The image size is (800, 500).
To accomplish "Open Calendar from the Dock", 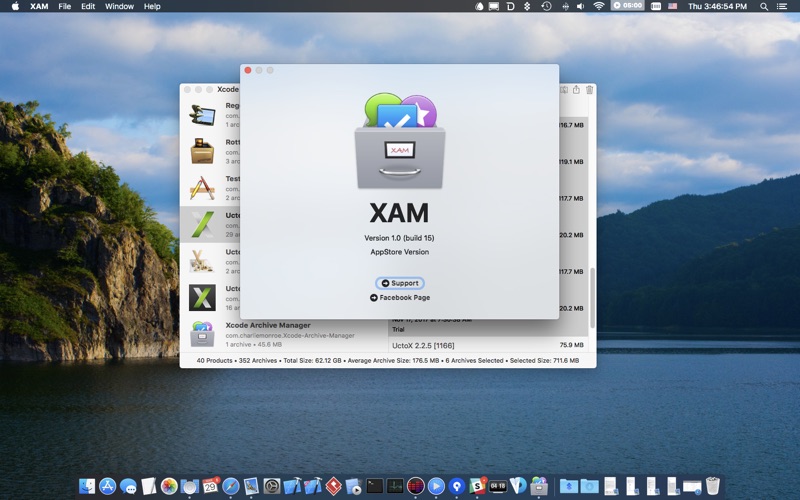I will [210, 486].
